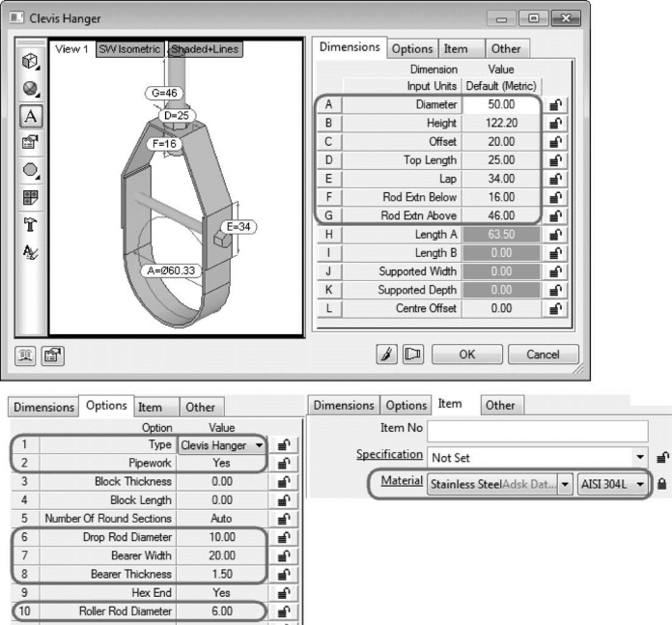Select Dimensions tab in lower-left Options panel
This screenshot has height=625, width=672.
click(x=43, y=407)
